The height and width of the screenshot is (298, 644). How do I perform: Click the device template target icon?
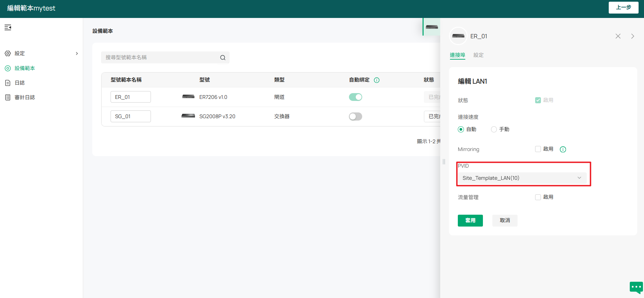coord(8,68)
